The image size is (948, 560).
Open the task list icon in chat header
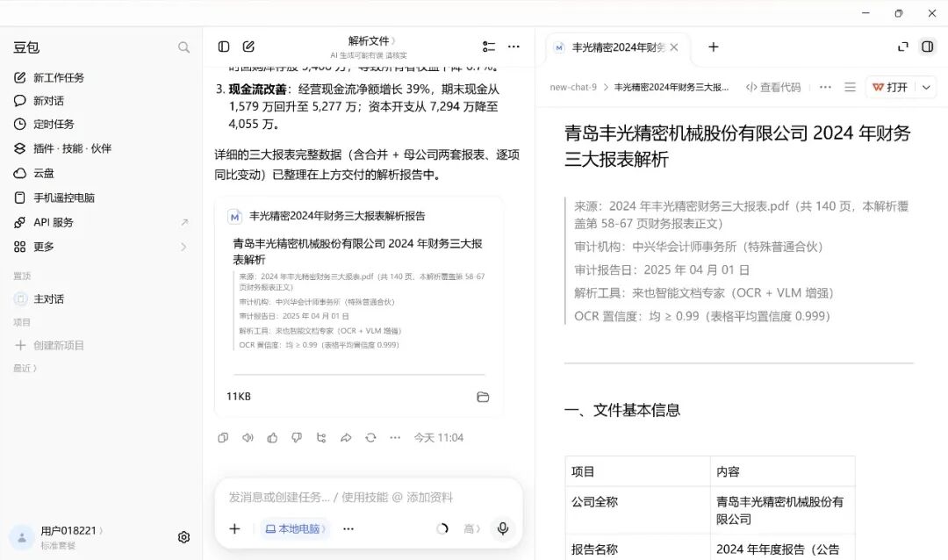point(489,47)
